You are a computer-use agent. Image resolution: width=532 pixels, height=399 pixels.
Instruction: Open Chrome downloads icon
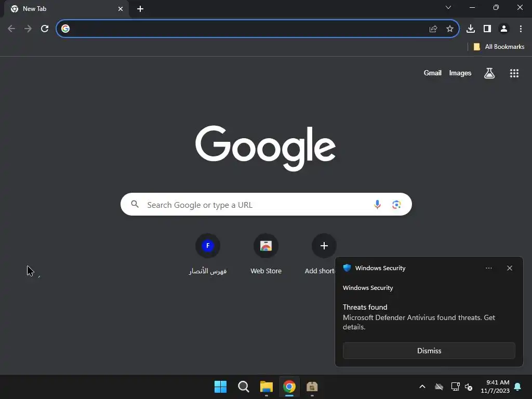[471, 29]
